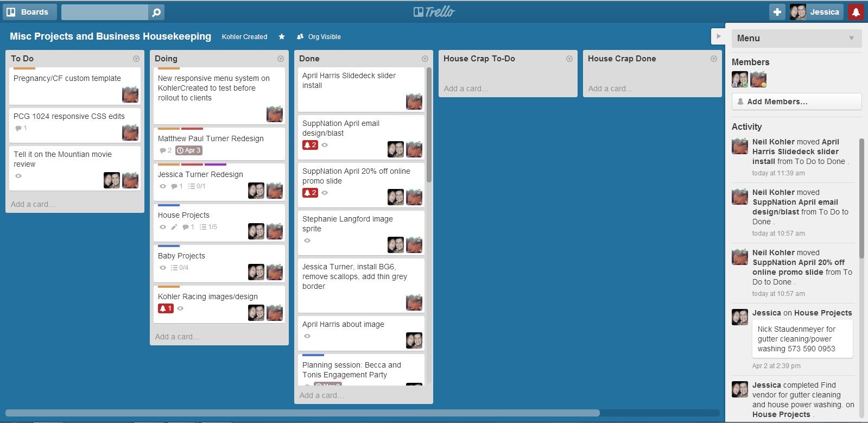
Task: Click comment icon on PCG 1024 card
Action: coord(18,129)
